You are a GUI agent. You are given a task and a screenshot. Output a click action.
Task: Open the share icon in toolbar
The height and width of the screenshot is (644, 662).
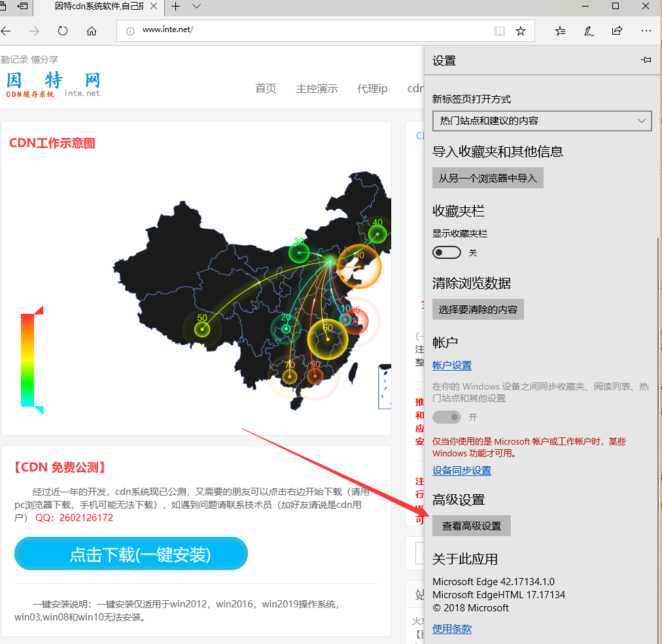[617, 31]
